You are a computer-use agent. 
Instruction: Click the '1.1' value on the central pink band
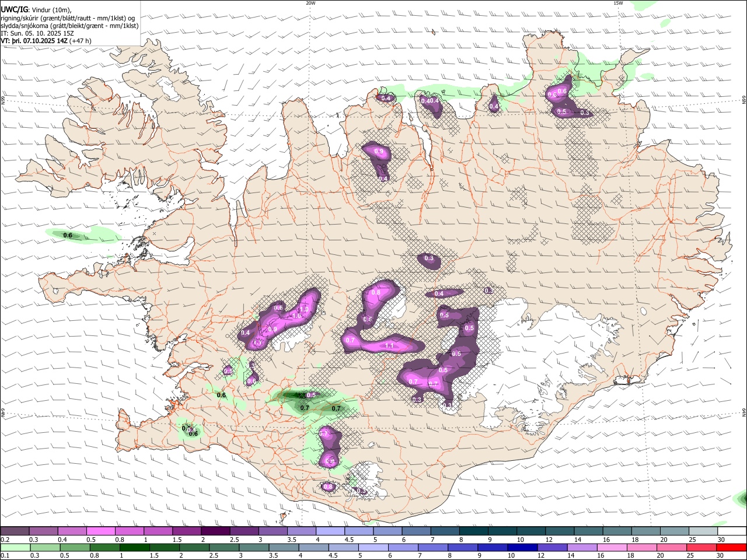[390, 346]
